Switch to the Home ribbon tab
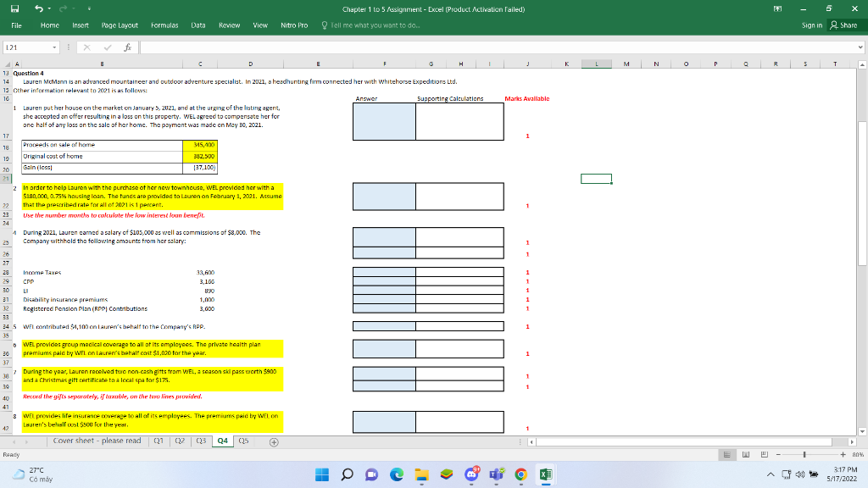This screenshot has width=868, height=488. click(x=50, y=25)
